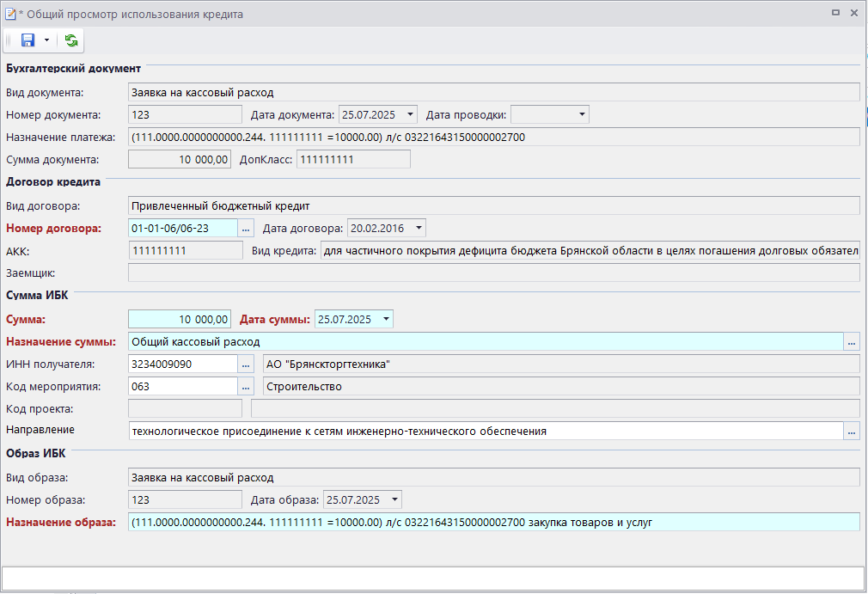Expand the Дата суммы date picker
The height and width of the screenshot is (594, 868).
[x=385, y=319]
